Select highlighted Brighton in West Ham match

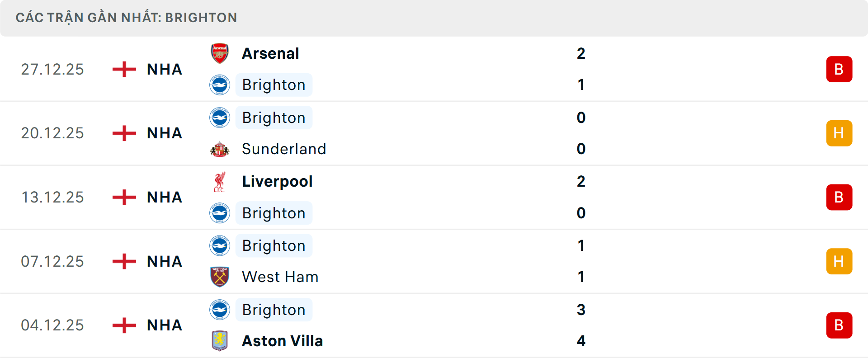274,246
